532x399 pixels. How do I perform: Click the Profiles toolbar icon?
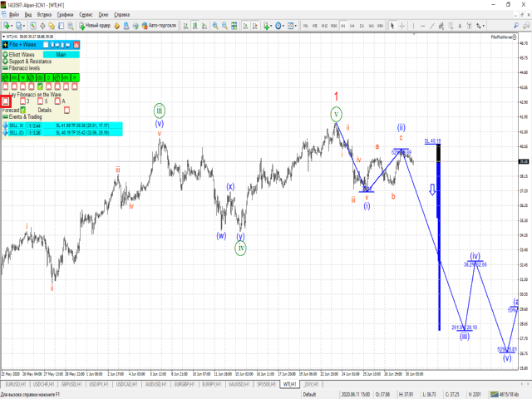point(18,26)
